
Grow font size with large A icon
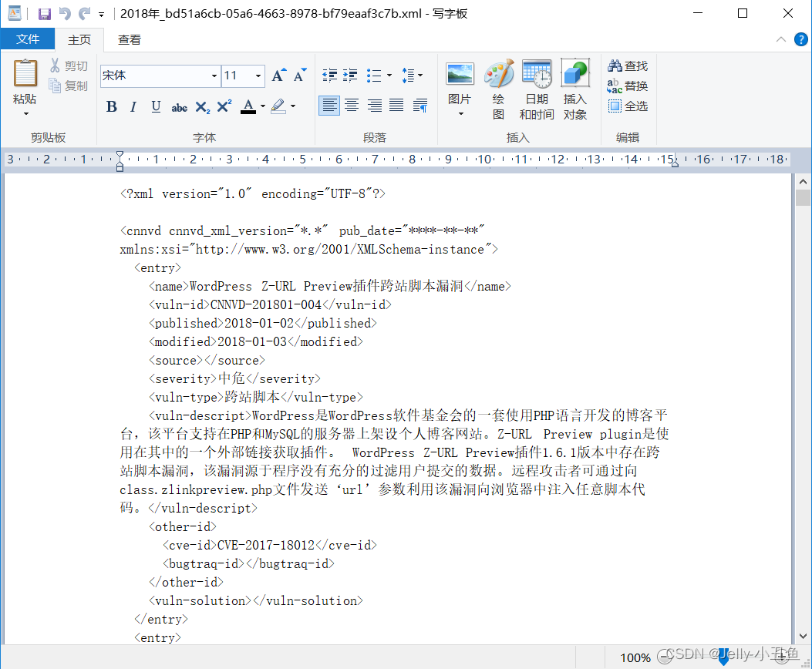[278, 76]
